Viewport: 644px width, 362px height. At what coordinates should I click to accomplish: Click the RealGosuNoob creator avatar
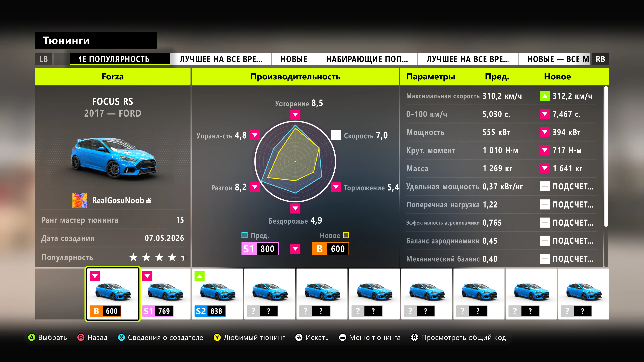[x=80, y=200]
